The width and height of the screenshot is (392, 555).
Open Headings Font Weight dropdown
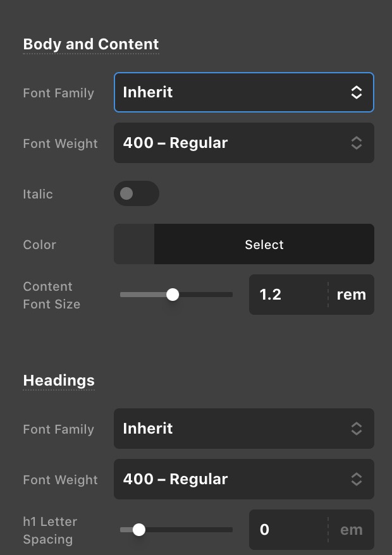click(x=243, y=479)
